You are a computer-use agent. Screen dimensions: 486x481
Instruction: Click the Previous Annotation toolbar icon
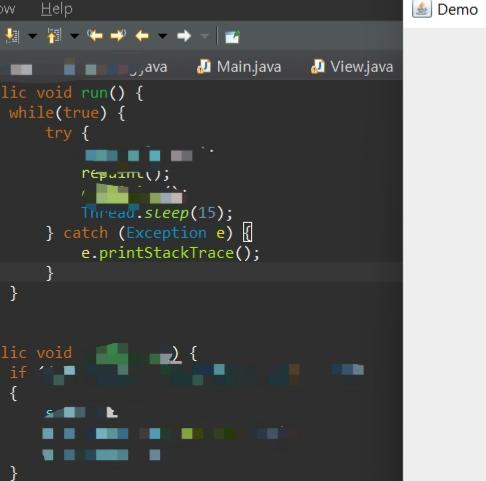[x=54, y=36]
